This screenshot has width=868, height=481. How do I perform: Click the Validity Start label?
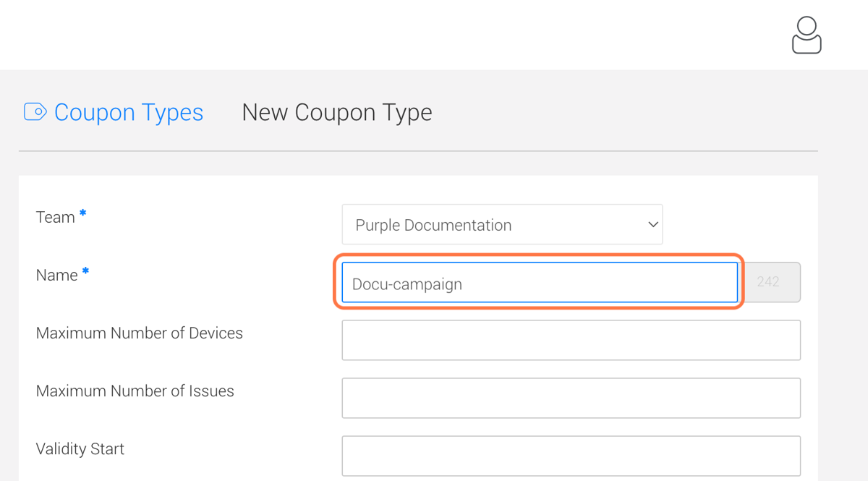80,449
